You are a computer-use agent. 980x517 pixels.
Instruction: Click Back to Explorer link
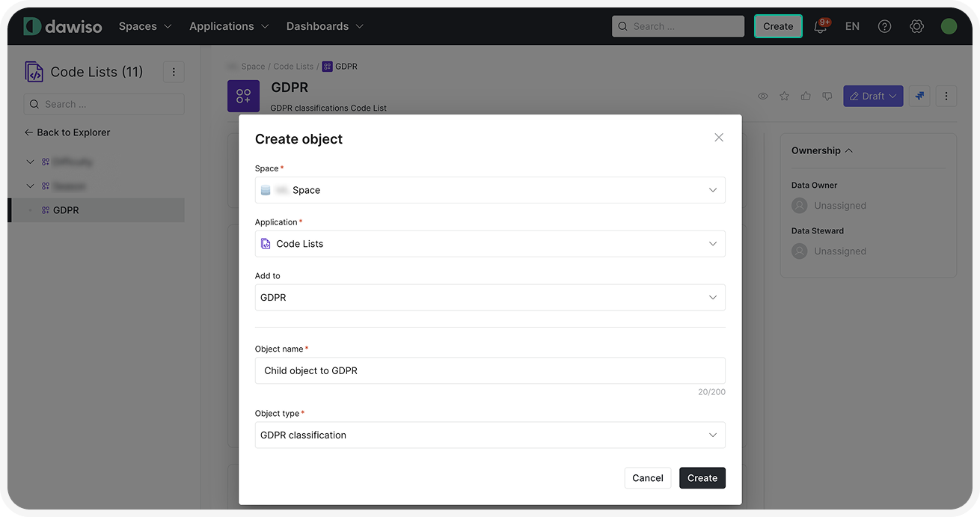tap(67, 132)
